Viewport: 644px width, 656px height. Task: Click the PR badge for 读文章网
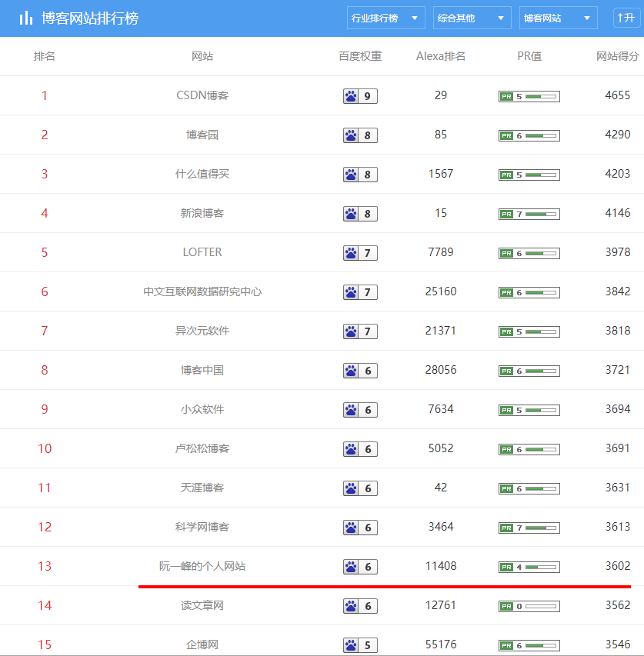click(529, 606)
